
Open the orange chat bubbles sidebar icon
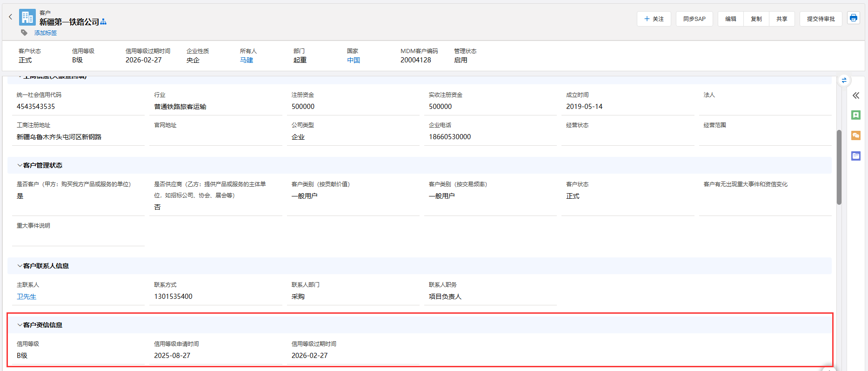pos(855,135)
